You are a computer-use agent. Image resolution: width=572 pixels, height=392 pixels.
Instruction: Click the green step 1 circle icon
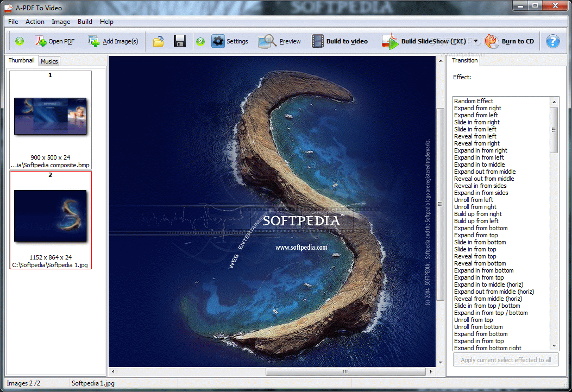coord(20,41)
